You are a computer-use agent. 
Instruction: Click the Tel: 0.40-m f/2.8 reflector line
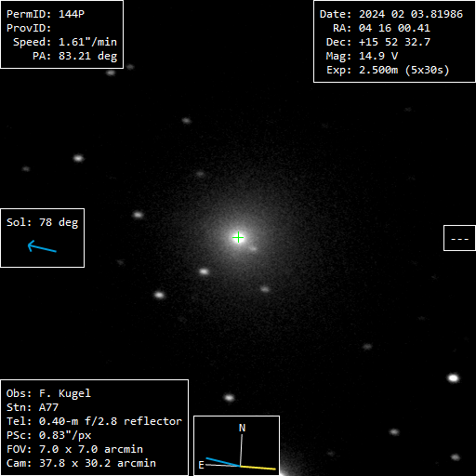[x=94, y=421]
